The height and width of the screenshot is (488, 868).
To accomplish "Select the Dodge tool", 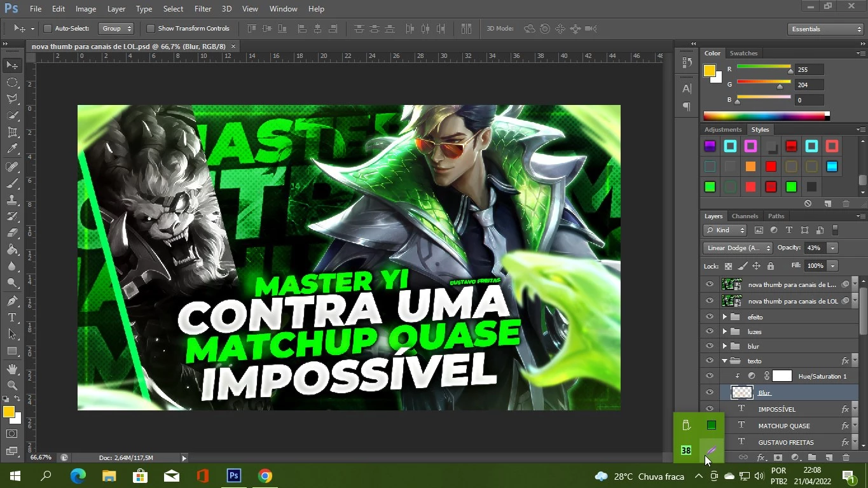I will (x=12, y=283).
